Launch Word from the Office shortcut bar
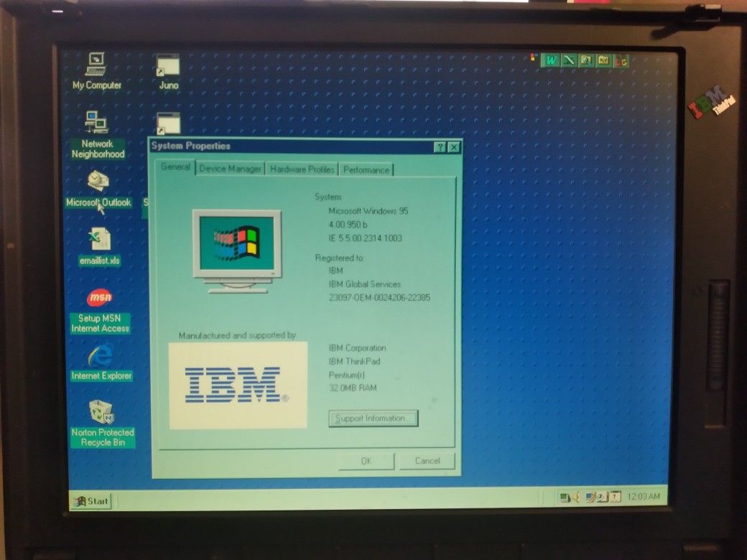This screenshot has width=747, height=560. [x=551, y=60]
